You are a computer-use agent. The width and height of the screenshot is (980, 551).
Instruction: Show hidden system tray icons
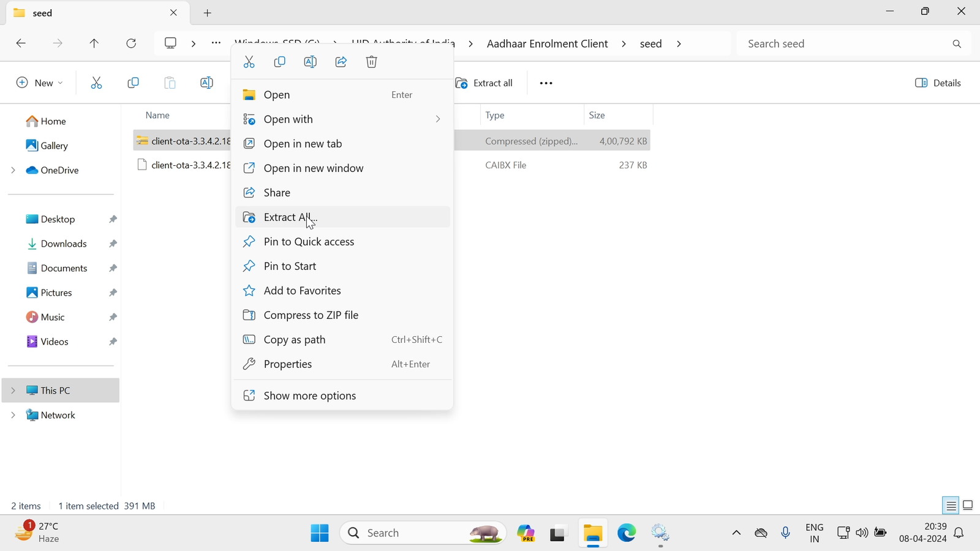click(736, 533)
